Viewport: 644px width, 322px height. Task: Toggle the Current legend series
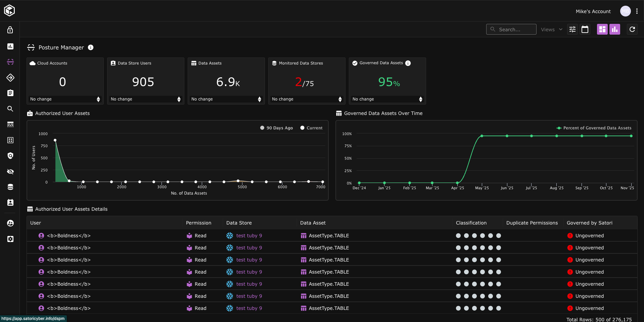click(311, 128)
